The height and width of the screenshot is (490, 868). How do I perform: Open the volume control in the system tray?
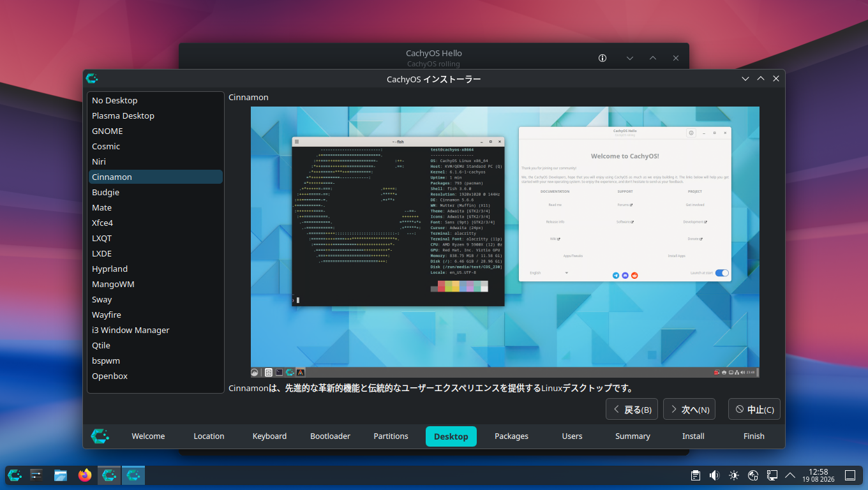(x=715, y=475)
